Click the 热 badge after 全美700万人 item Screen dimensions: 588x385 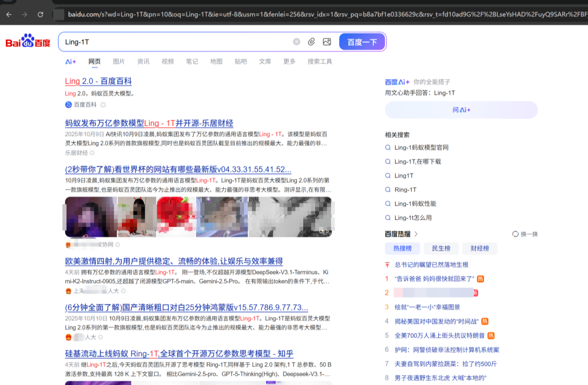tap(491, 336)
